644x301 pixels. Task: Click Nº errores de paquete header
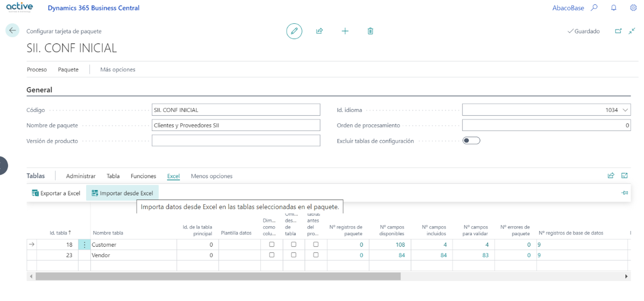[x=515, y=231]
